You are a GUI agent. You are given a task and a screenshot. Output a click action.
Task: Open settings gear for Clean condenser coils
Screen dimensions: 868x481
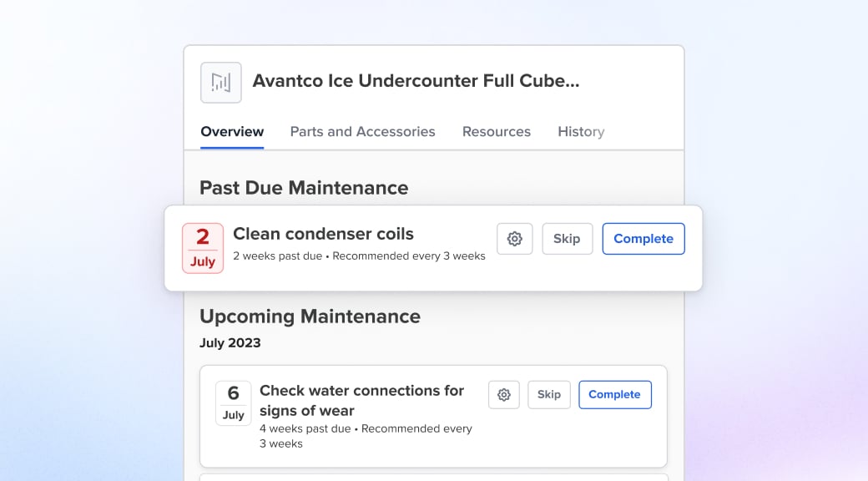pyautogui.click(x=515, y=239)
